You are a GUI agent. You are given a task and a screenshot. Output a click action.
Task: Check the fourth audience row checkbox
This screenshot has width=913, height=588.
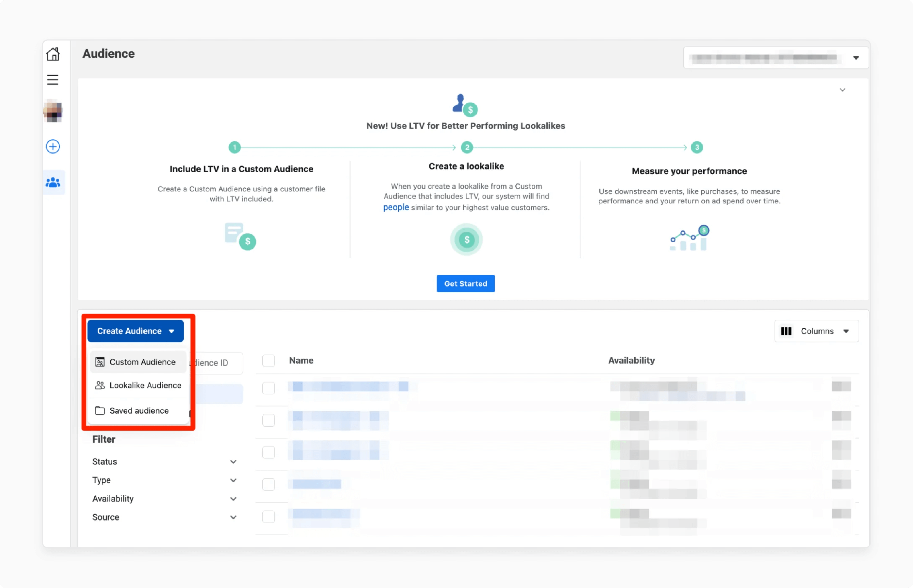[268, 485]
